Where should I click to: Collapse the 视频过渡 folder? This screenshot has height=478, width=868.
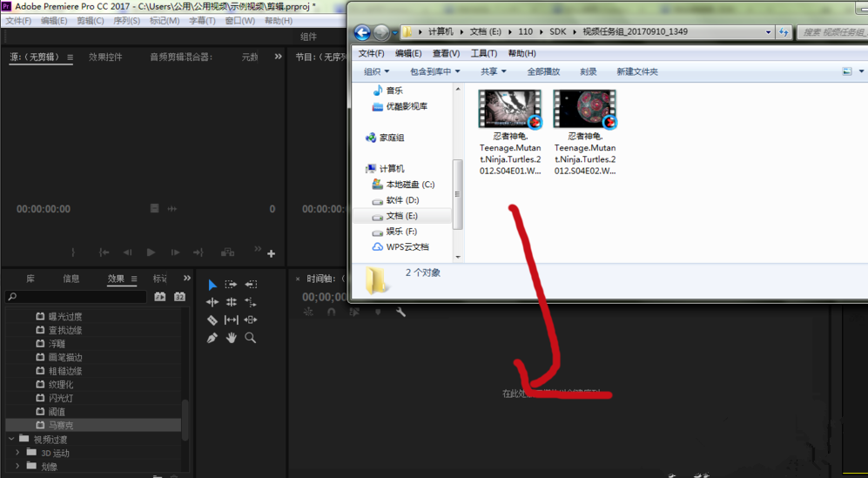[x=11, y=439]
